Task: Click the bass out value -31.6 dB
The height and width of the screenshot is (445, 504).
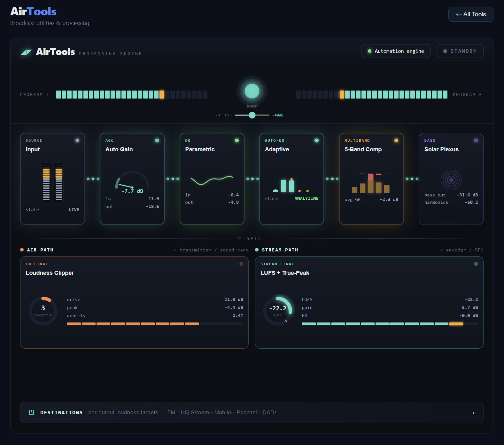Action: click(x=467, y=195)
